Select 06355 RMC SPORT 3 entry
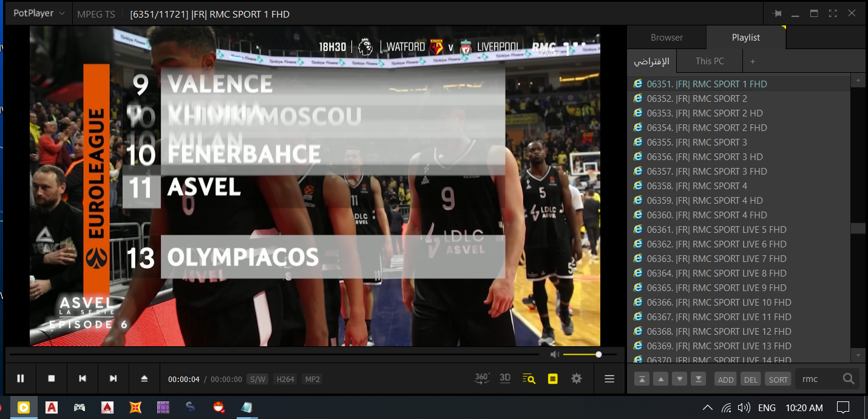This screenshot has width=868, height=419. pos(739,142)
